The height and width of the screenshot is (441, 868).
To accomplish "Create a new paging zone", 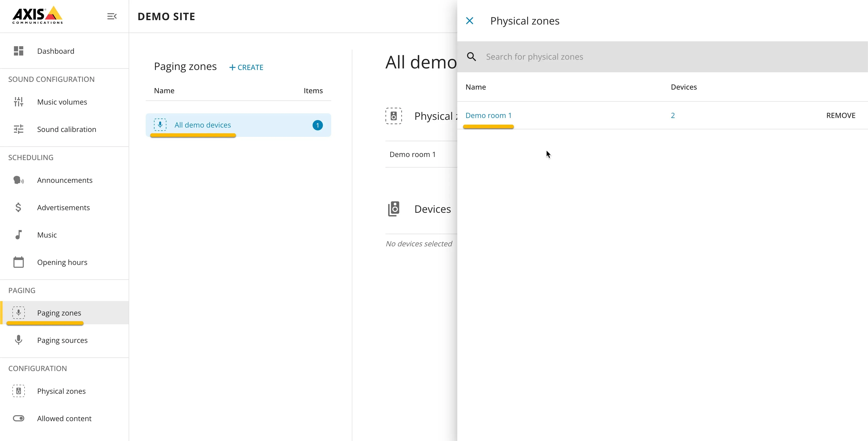I will click(246, 67).
